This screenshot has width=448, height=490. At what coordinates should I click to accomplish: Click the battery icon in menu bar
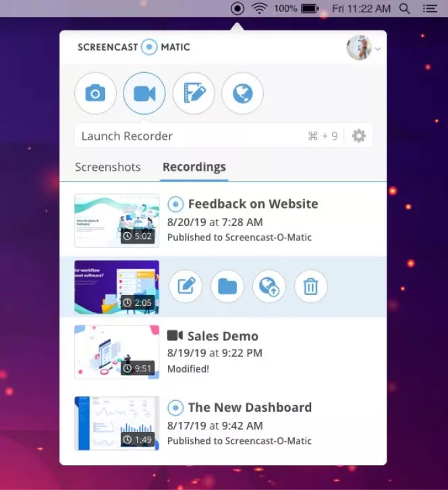point(310,9)
